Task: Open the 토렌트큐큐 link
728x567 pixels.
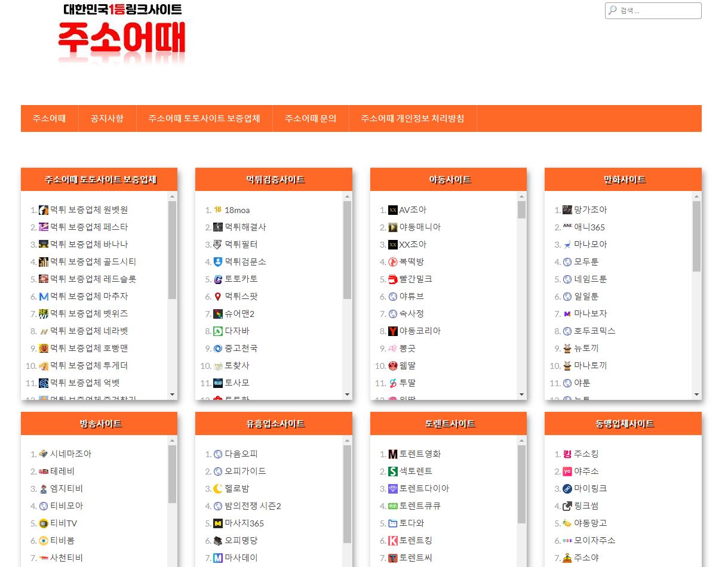Action: 420,506
